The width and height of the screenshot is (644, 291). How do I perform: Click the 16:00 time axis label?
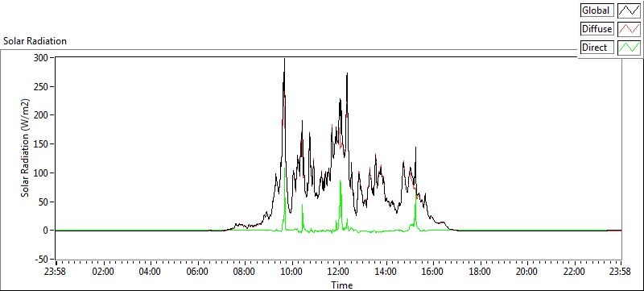[432, 272]
